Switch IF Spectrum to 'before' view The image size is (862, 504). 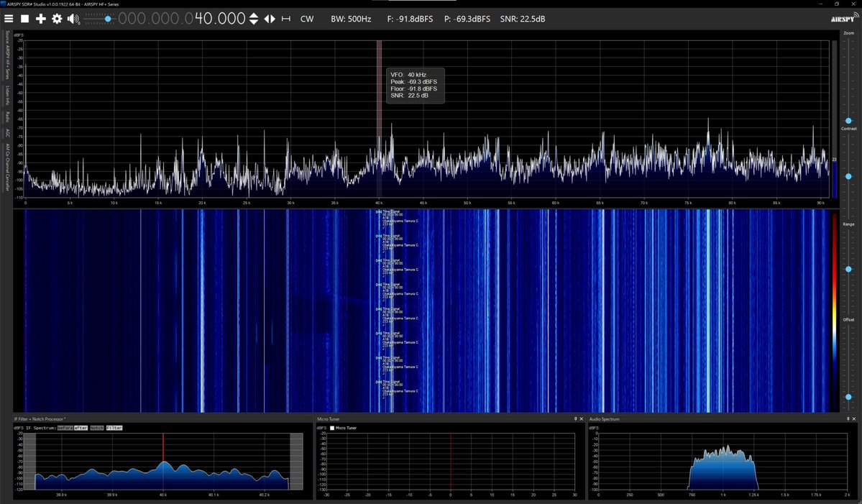click(65, 428)
